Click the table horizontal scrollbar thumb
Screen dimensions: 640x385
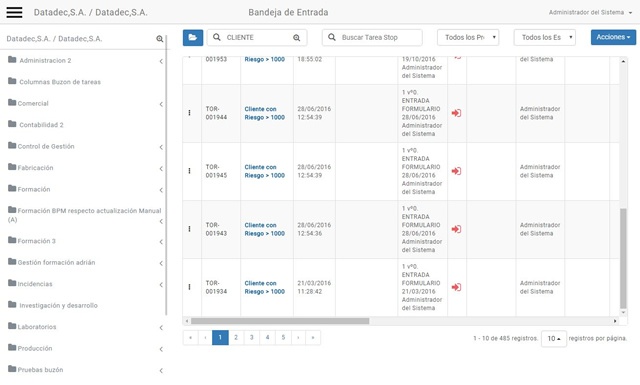280,321
